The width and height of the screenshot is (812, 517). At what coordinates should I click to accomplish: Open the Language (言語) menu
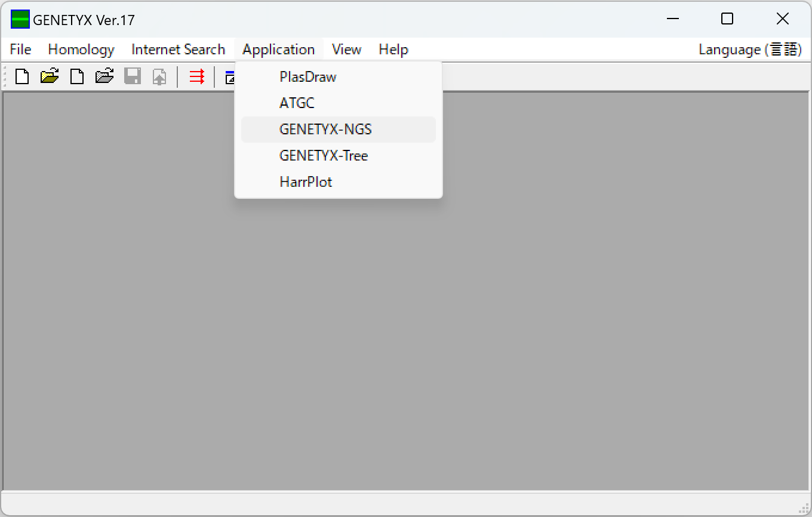coord(750,50)
